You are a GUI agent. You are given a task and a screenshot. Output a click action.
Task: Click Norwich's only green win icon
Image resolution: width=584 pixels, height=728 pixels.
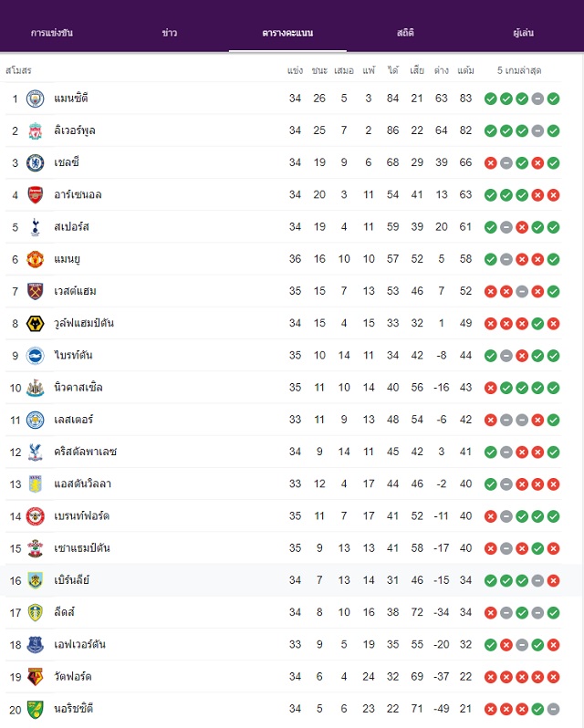(x=537, y=710)
